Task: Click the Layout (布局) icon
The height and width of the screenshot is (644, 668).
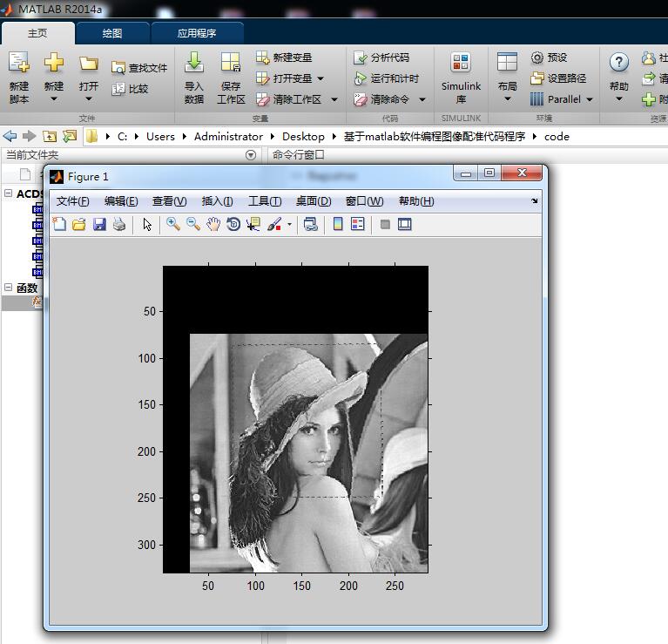Action: [x=507, y=62]
